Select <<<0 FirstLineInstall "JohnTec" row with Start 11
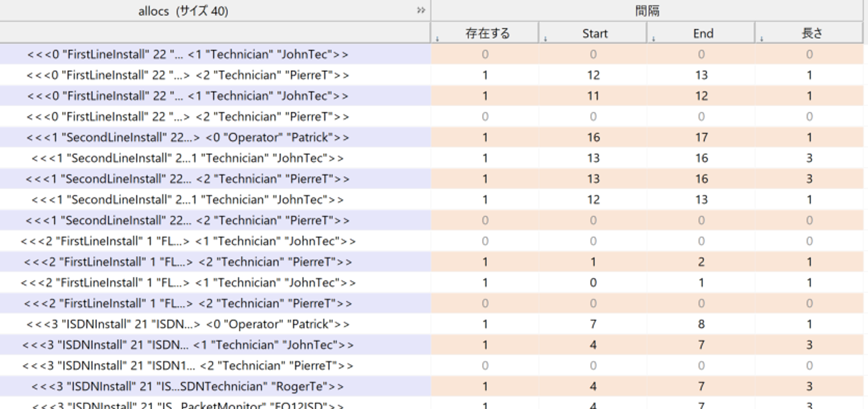868x409 pixels. [432, 96]
